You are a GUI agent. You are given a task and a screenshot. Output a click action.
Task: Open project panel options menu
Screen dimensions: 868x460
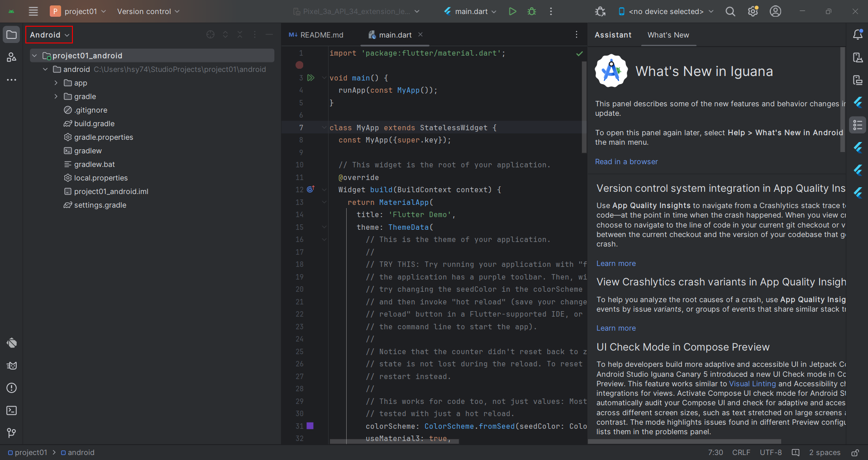click(x=255, y=34)
